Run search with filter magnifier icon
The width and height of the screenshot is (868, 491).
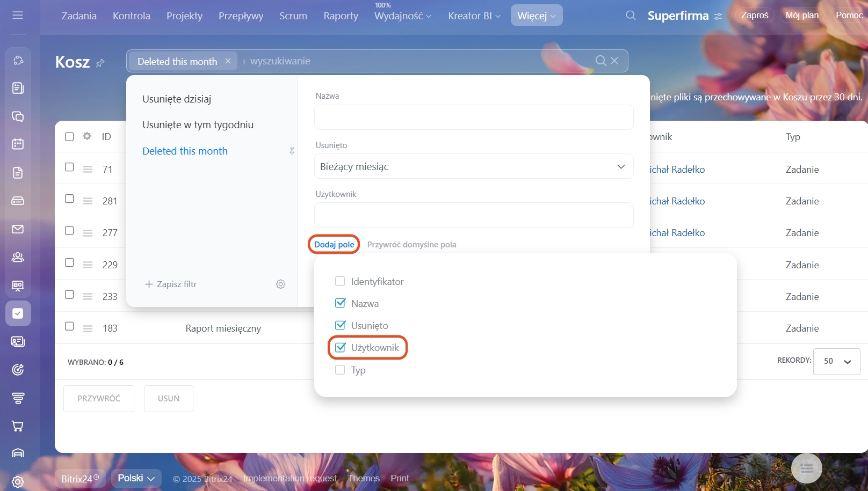pyautogui.click(x=601, y=61)
